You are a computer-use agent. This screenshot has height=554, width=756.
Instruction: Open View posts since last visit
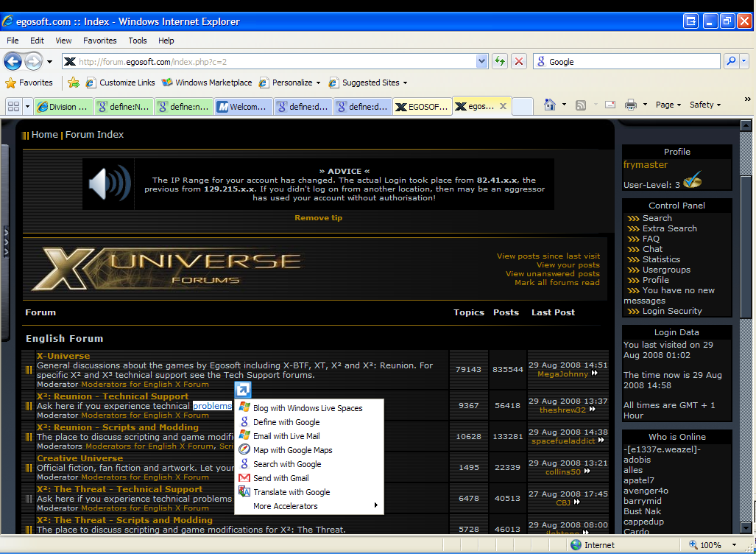[x=548, y=256]
